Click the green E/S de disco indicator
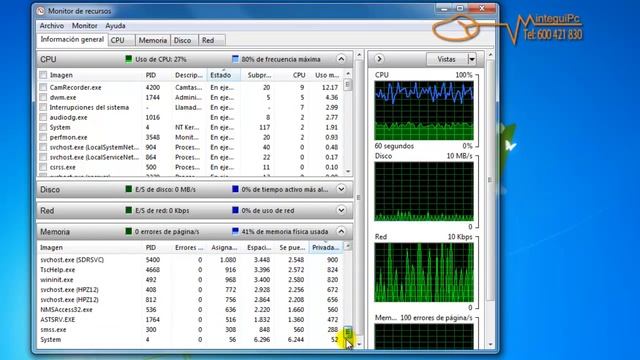The width and height of the screenshot is (640, 360). [x=129, y=189]
